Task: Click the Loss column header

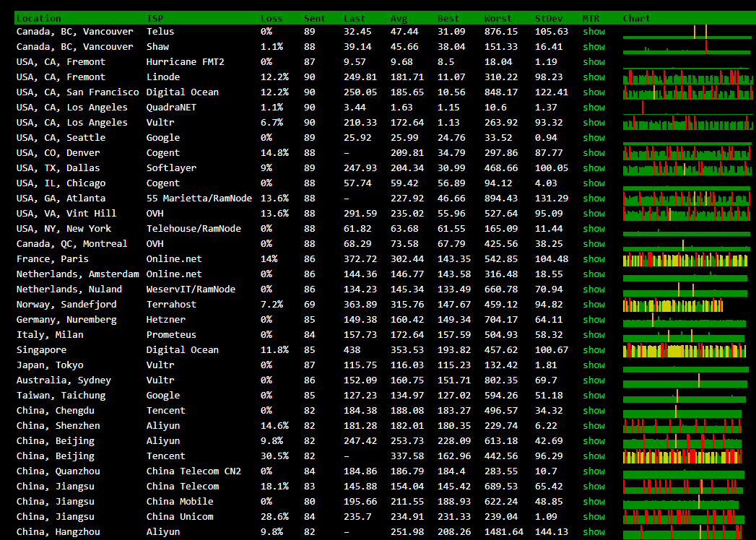Action: pyautogui.click(x=271, y=18)
